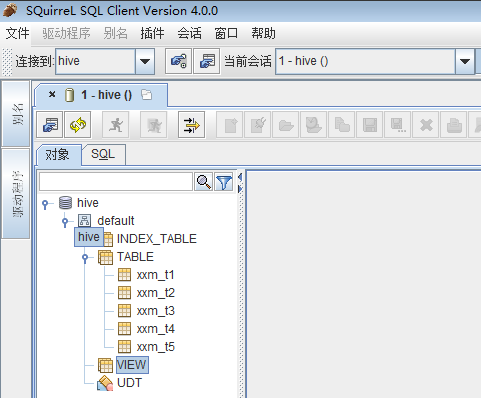Viewport: 481px width, 398px height.
Task: Select table xxm_t5
Action: coord(155,347)
